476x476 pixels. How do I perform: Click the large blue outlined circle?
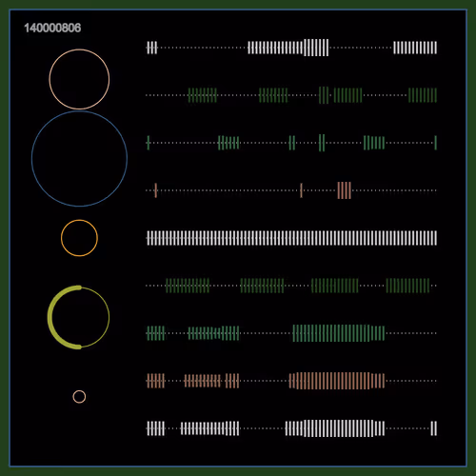pyautogui.click(x=79, y=159)
